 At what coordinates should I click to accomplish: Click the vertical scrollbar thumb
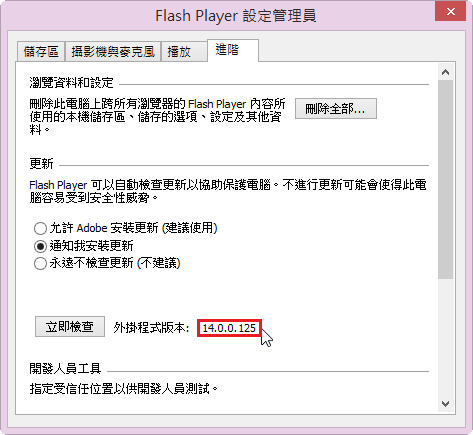click(x=445, y=179)
